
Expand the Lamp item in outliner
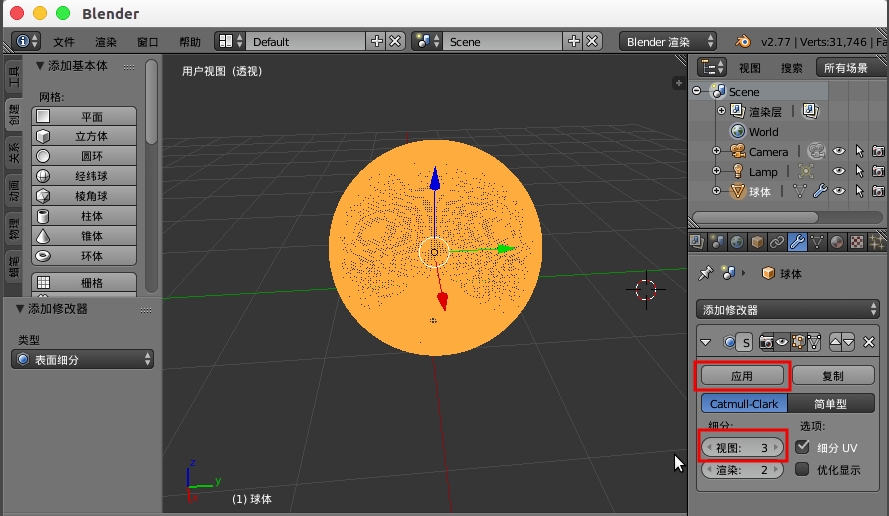tap(716, 172)
